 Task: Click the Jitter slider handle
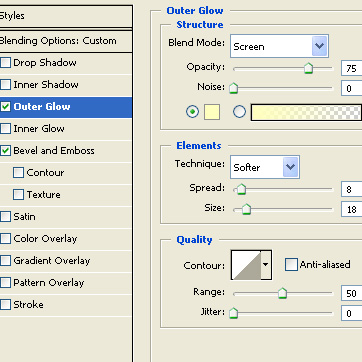click(234, 313)
